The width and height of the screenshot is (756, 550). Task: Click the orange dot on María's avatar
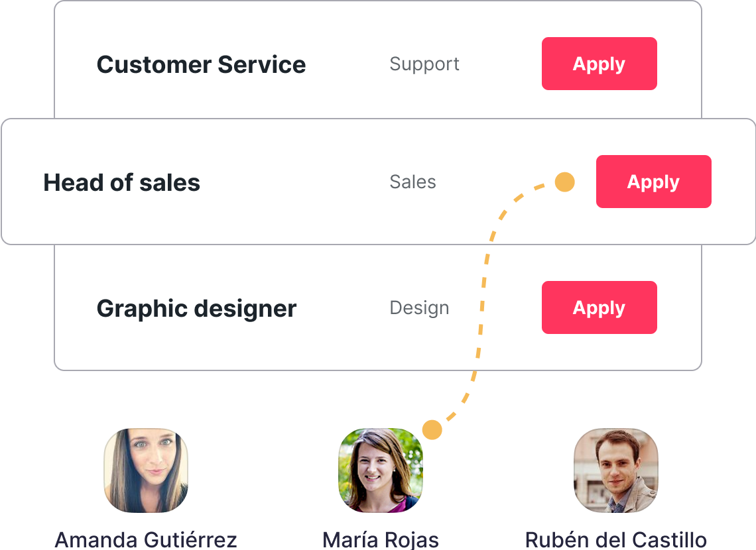point(432,429)
